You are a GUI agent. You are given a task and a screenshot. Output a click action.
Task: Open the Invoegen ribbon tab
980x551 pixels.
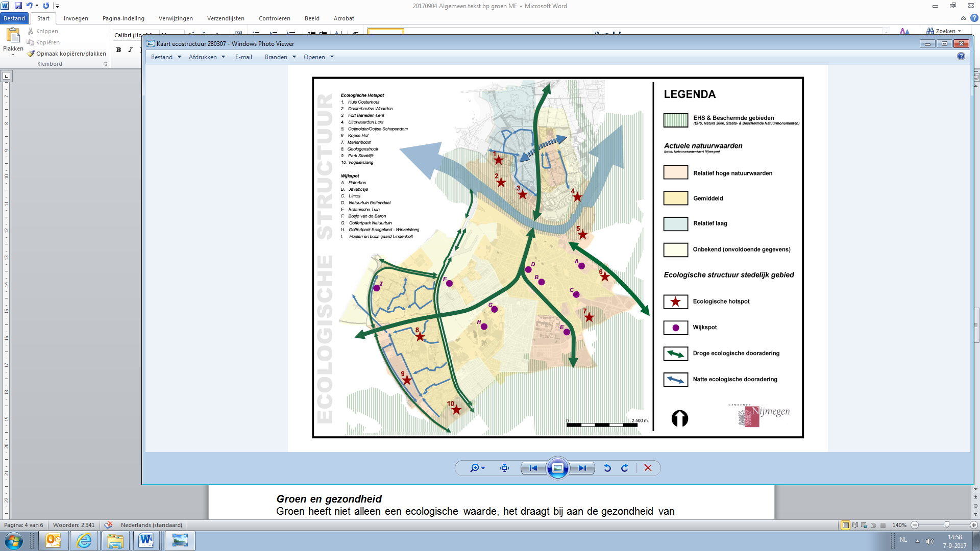click(x=76, y=18)
